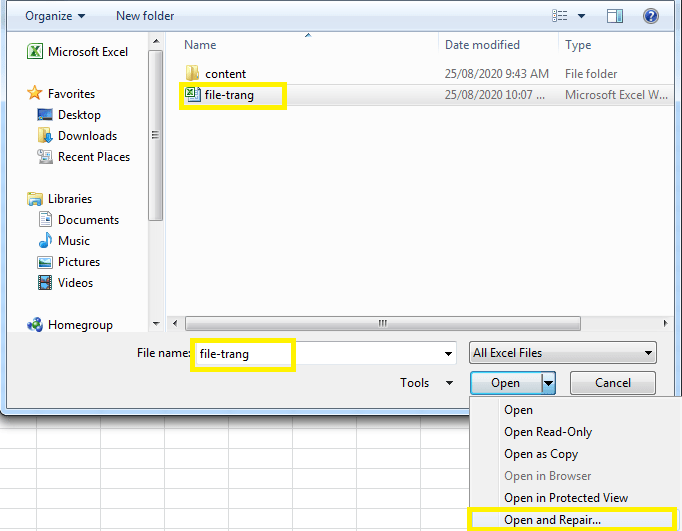Sort by the Type column header
Image resolution: width=682 pixels, height=531 pixels.
pos(578,45)
